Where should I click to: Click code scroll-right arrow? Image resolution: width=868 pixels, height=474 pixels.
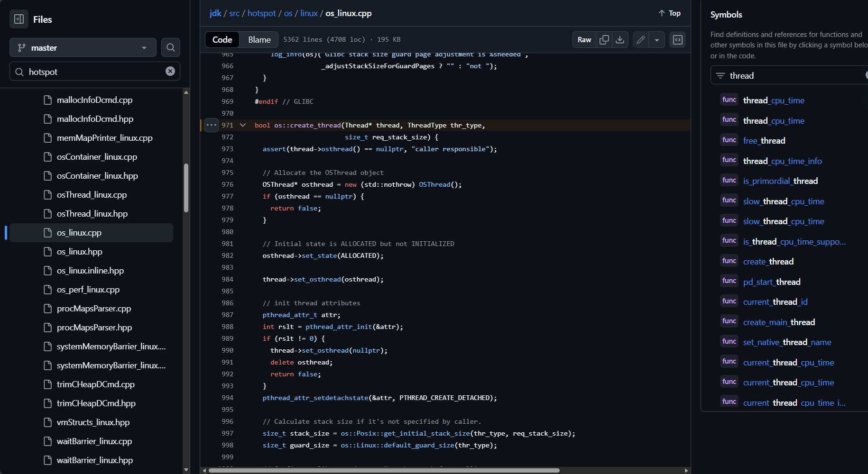click(x=686, y=470)
